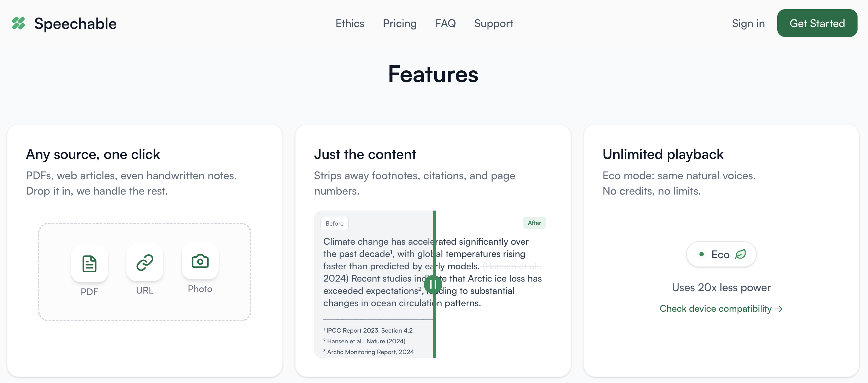
Task: Open the Ethics nav item
Action: tap(349, 23)
